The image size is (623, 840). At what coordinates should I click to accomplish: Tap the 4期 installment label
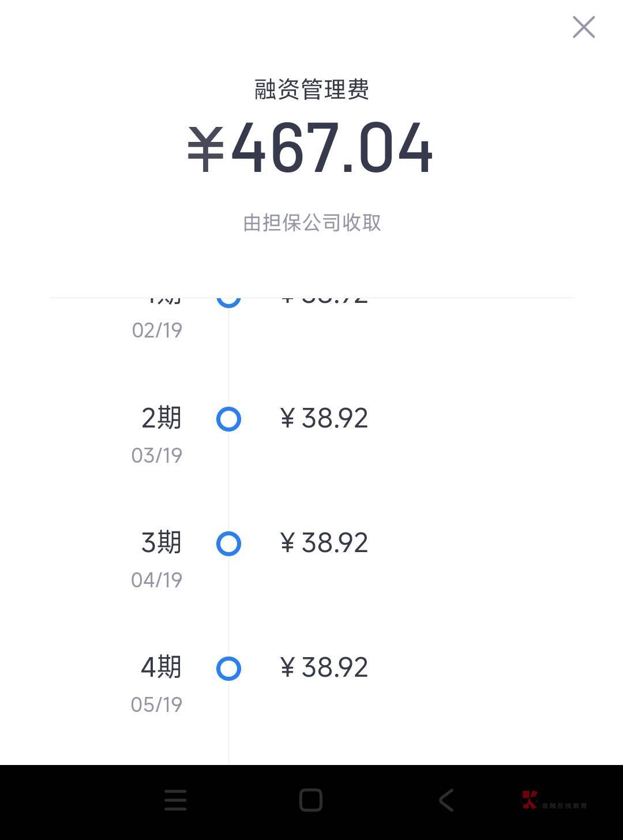click(161, 667)
